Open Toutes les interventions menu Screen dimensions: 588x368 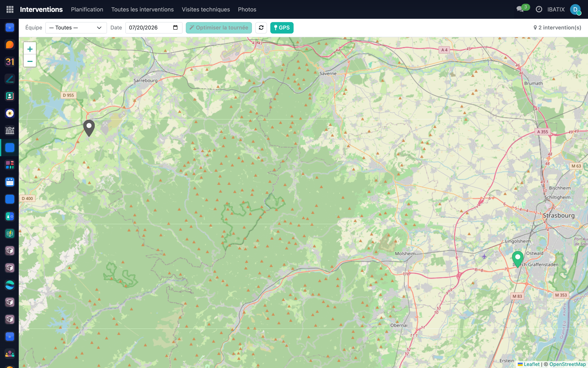coord(142,9)
